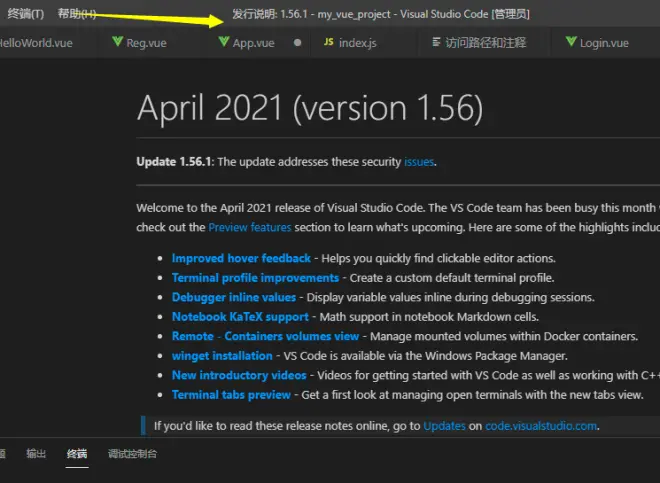Open the security issues link

[419, 162]
